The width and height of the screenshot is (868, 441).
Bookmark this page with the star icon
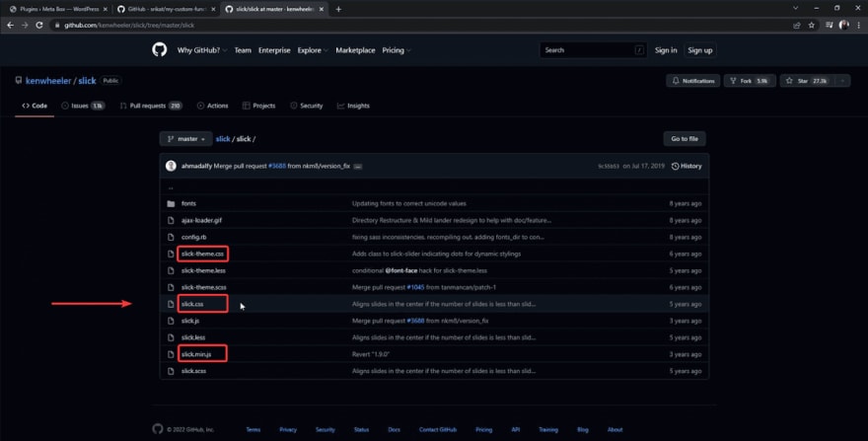[x=812, y=25]
